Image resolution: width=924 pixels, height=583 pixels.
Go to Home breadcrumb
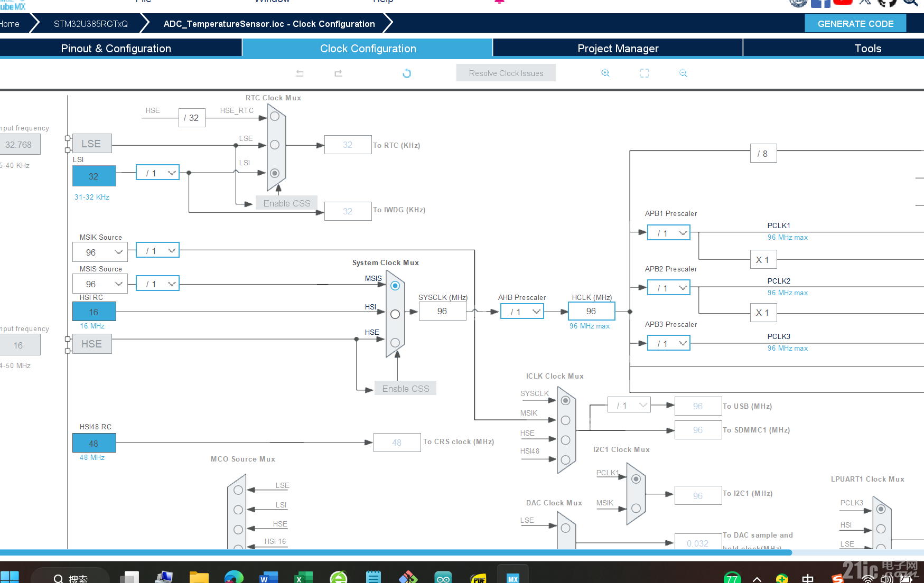[x=10, y=24]
